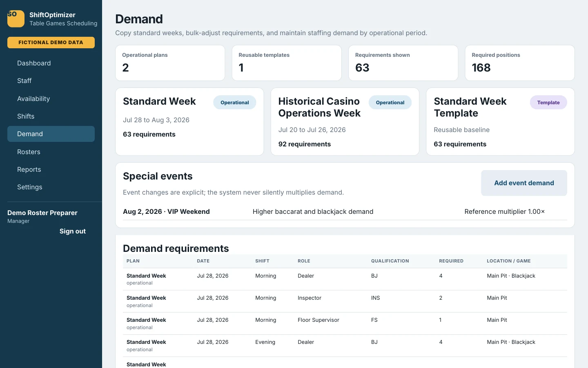Image resolution: width=588 pixels, height=368 pixels.
Task: Open the Dashboard page
Action: 51,63
